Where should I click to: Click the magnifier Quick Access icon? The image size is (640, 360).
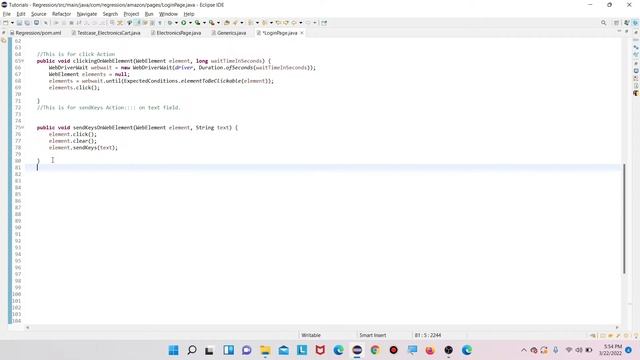coord(603,23)
